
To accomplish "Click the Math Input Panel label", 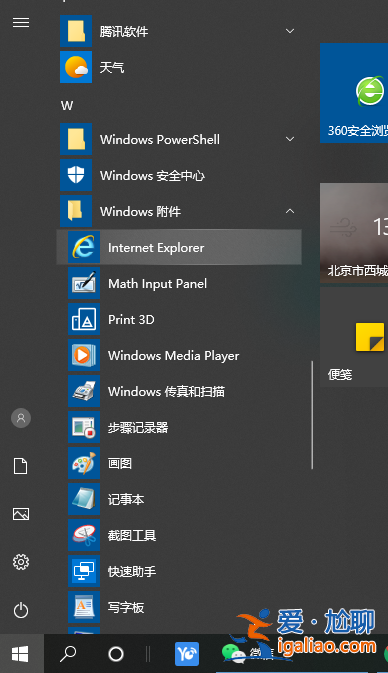I will [x=158, y=284].
